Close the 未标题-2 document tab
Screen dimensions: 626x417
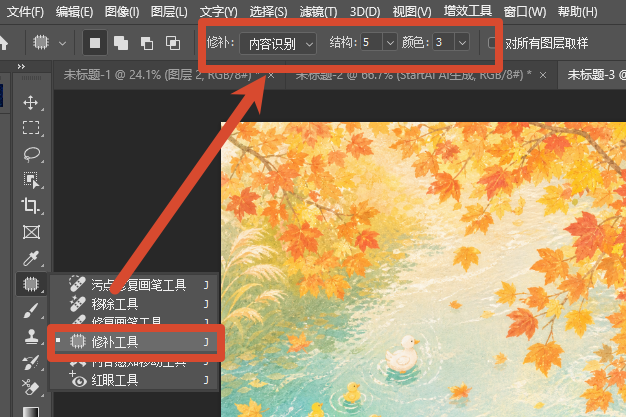point(543,75)
